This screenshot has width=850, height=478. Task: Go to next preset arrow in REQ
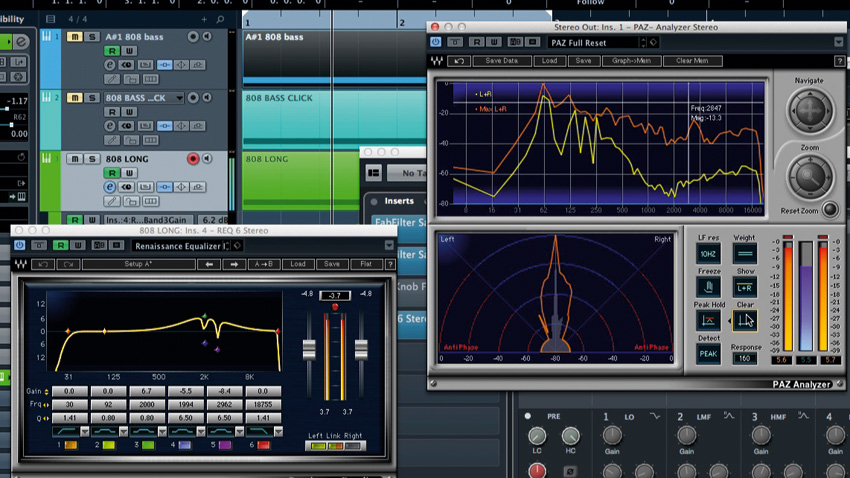pyautogui.click(x=234, y=264)
